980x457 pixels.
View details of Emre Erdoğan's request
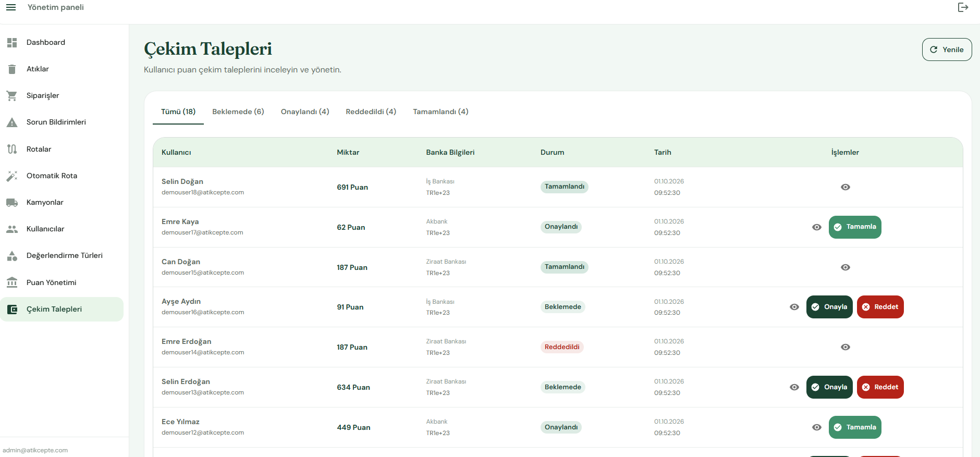(x=846, y=347)
